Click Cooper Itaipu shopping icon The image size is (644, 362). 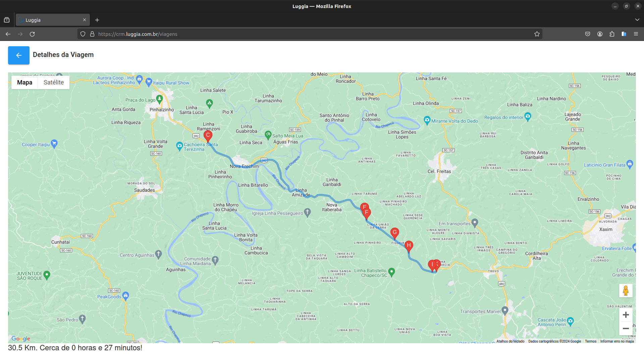coord(54,144)
